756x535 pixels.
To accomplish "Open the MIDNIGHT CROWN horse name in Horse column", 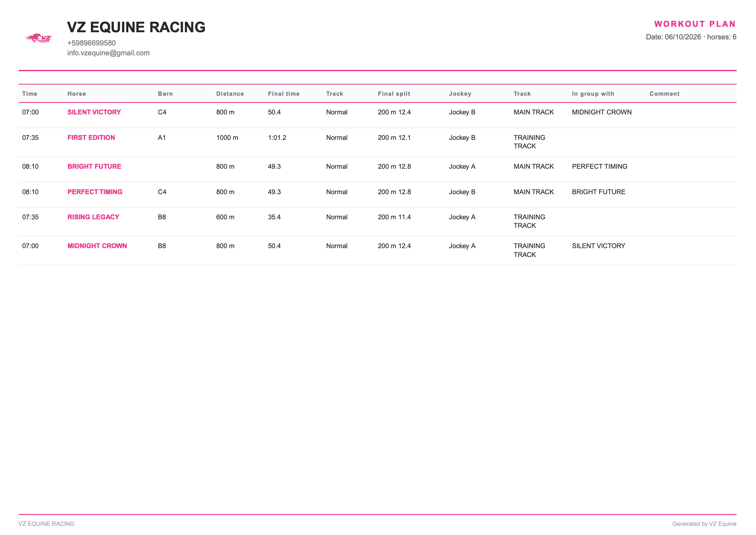I will coord(97,246).
